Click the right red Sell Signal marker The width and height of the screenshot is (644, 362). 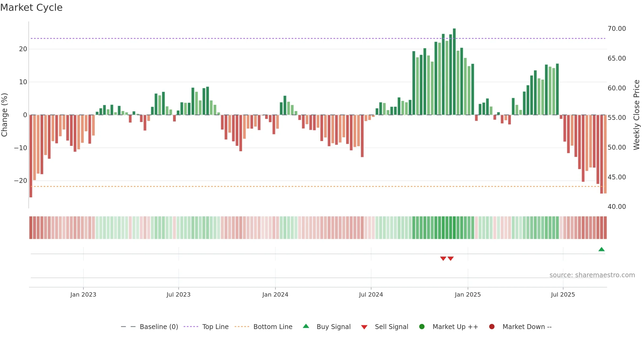pos(451,258)
